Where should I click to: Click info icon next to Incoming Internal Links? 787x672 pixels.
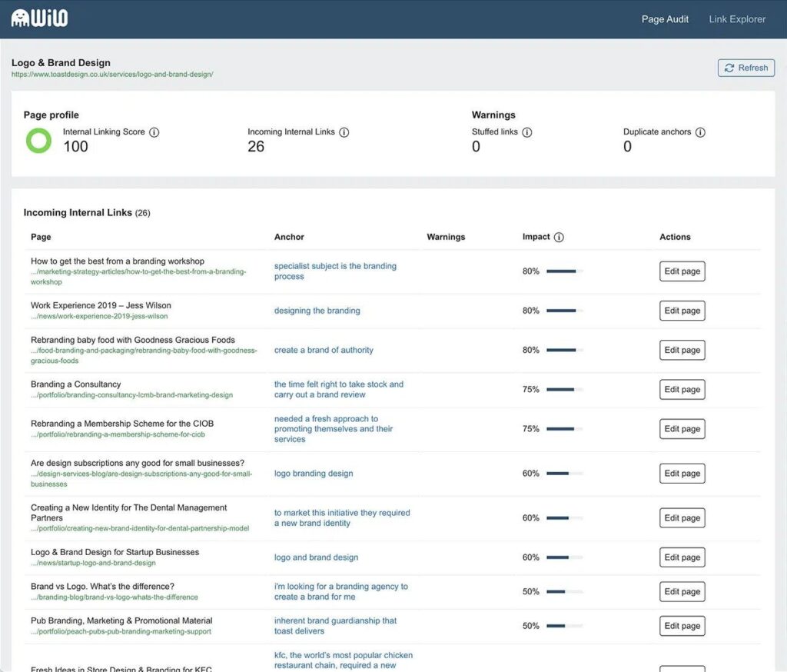coord(344,132)
